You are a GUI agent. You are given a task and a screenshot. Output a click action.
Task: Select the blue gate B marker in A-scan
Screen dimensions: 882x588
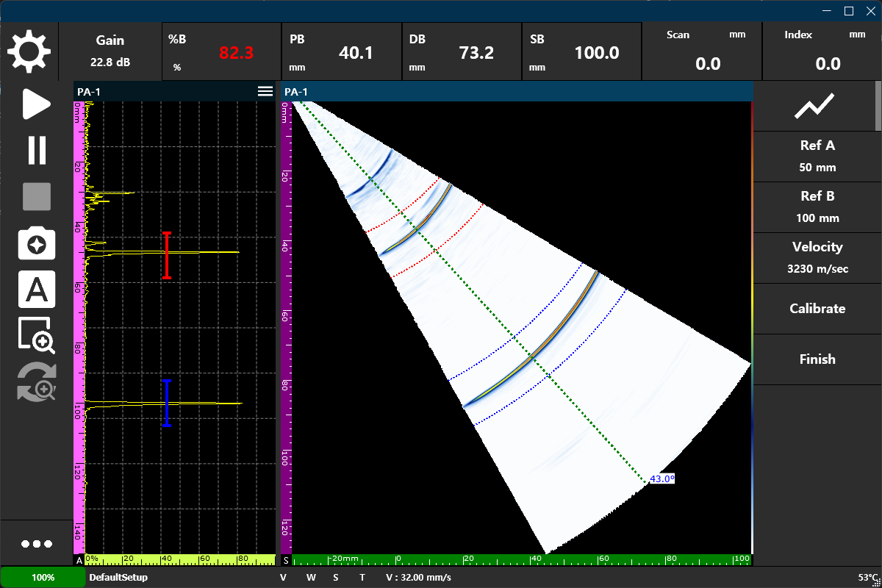coord(167,403)
